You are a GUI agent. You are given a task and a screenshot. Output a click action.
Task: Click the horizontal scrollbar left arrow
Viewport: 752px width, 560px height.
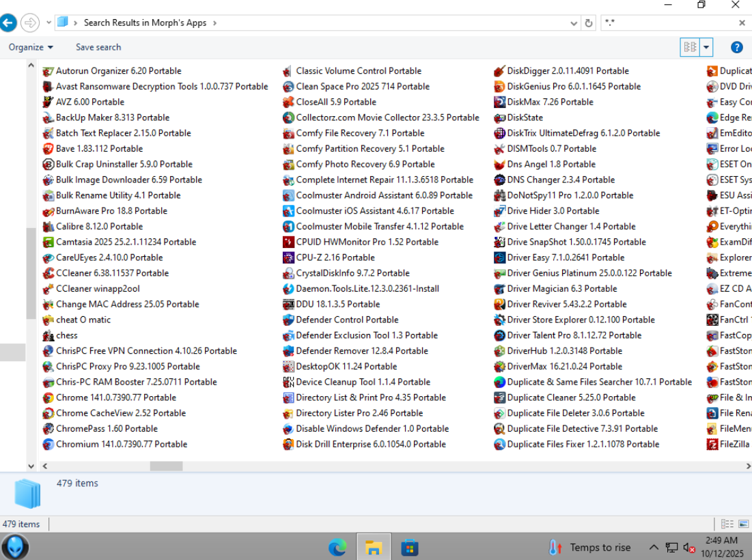coord(44,466)
